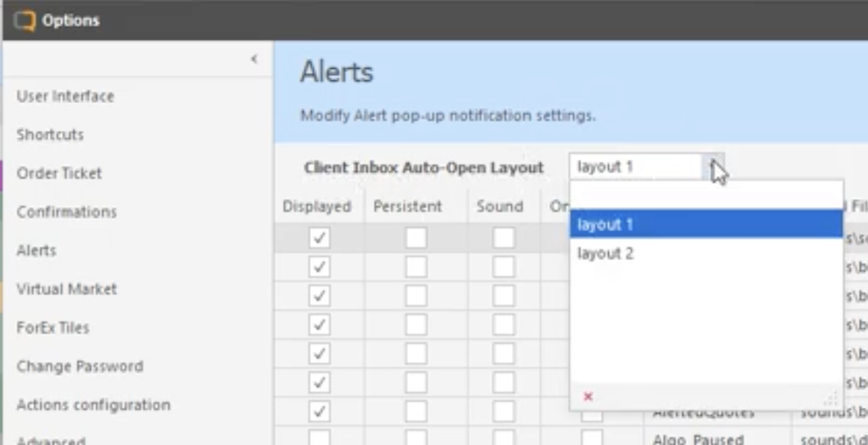Sort by the Sound column header
Viewport: 868px width, 445px height.
click(500, 206)
